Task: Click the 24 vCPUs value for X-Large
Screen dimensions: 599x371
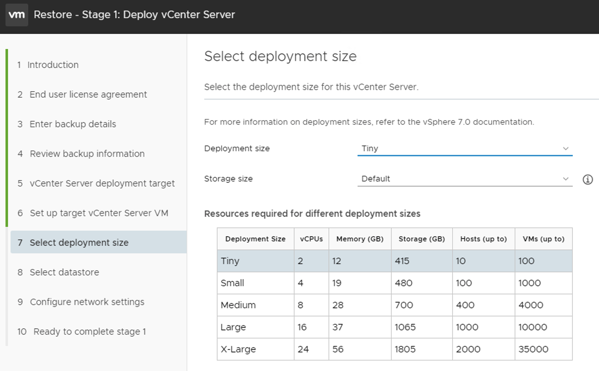Action: (303, 349)
